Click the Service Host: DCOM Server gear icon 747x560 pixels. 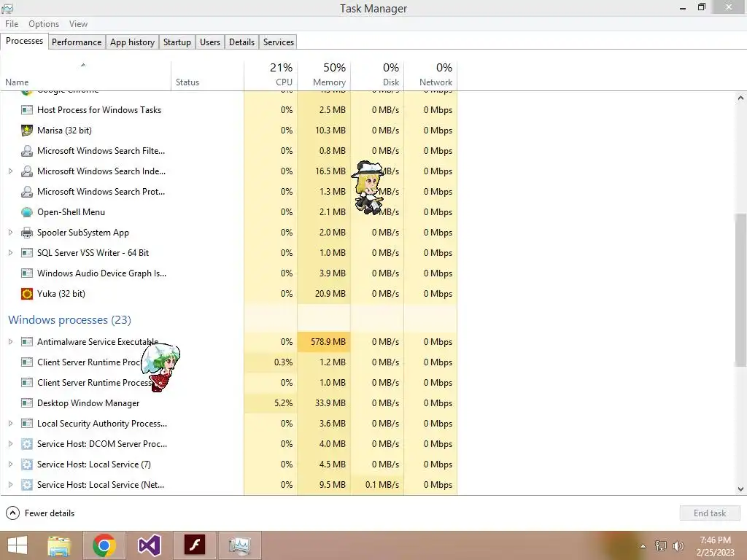(27, 444)
